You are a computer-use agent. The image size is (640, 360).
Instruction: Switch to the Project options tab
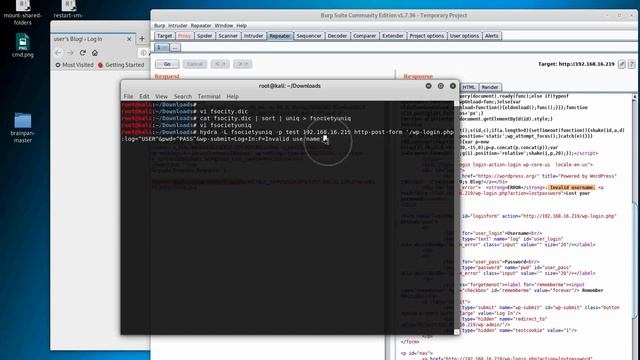(427, 36)
